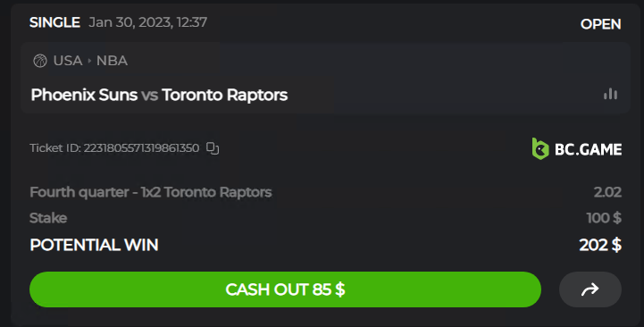The height and width of the screenshot is (327, 644).
Task: Click the 100 $ stake amount
Action: [x=604, y=218]
